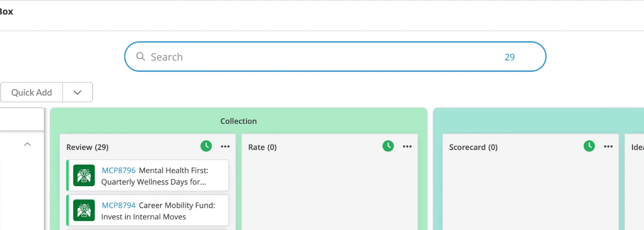Open the Review column three-dots menu
Image resolution: width=644 pixels, height=230 pixels.
tap(225, 146)
